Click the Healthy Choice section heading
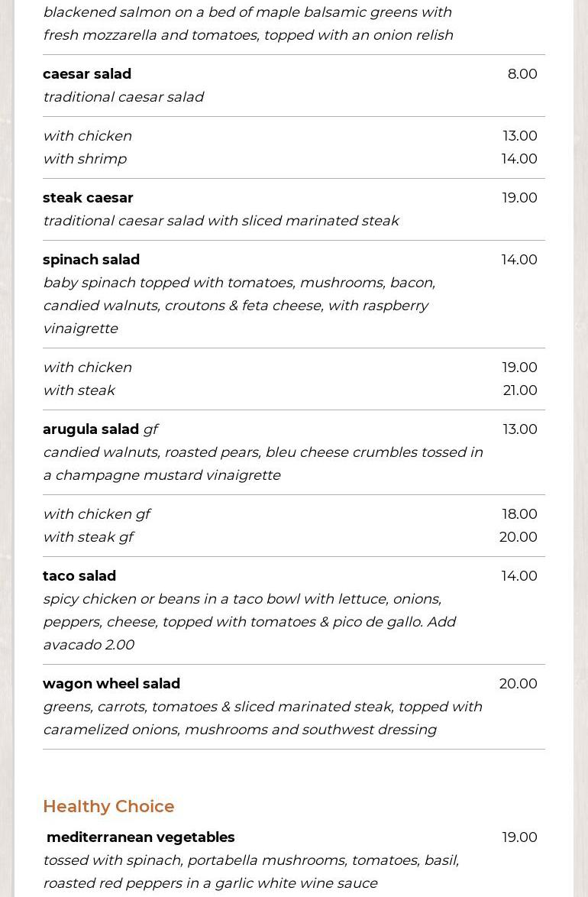The height and width of the screenshot is (897, 588). 108,806
